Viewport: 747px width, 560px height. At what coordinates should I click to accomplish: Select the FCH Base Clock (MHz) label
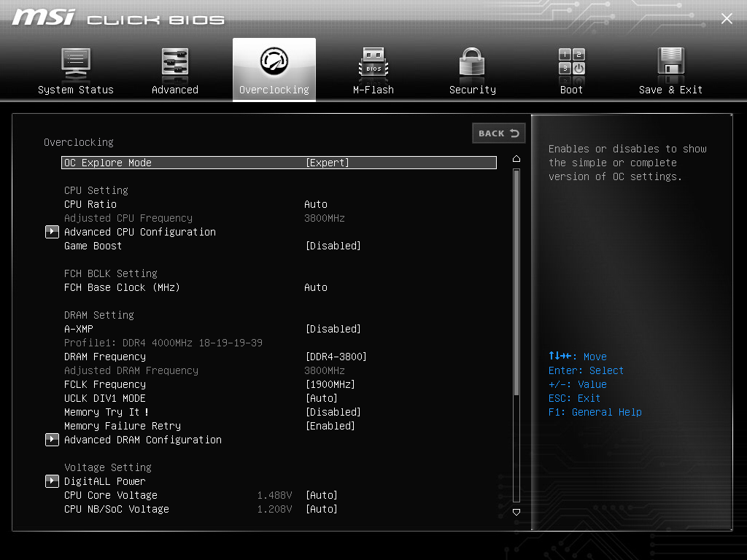122,287
